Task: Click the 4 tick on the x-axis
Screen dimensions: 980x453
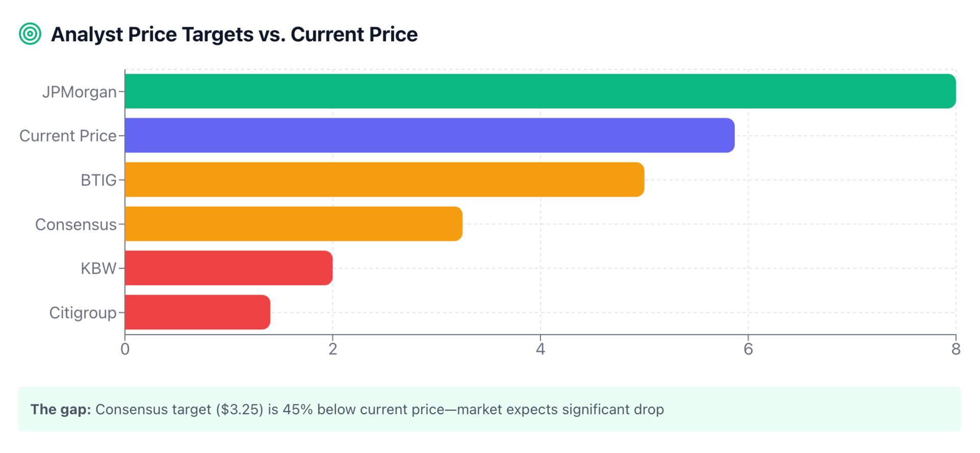Action: tap(541, 349)
